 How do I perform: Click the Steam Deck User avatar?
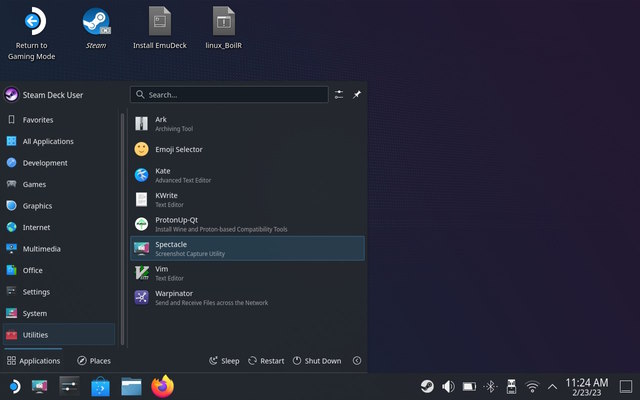[x=11, y=95]
